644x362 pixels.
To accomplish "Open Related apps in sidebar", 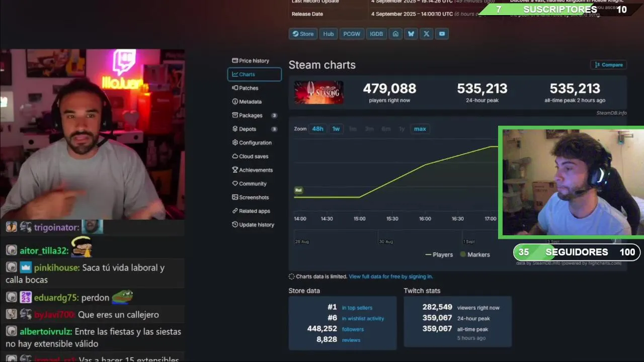I will (x=251, y=211).
